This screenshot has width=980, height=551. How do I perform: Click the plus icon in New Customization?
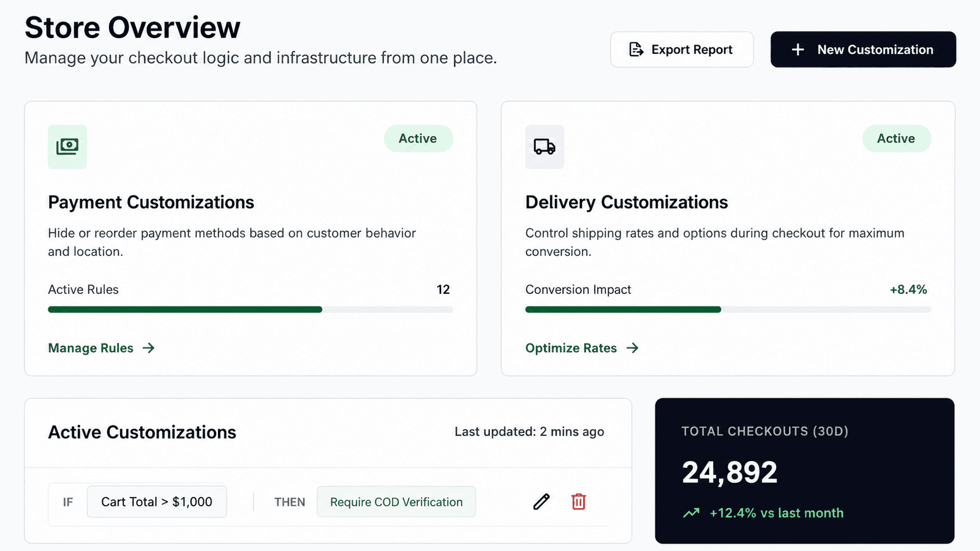pos(797,50)
